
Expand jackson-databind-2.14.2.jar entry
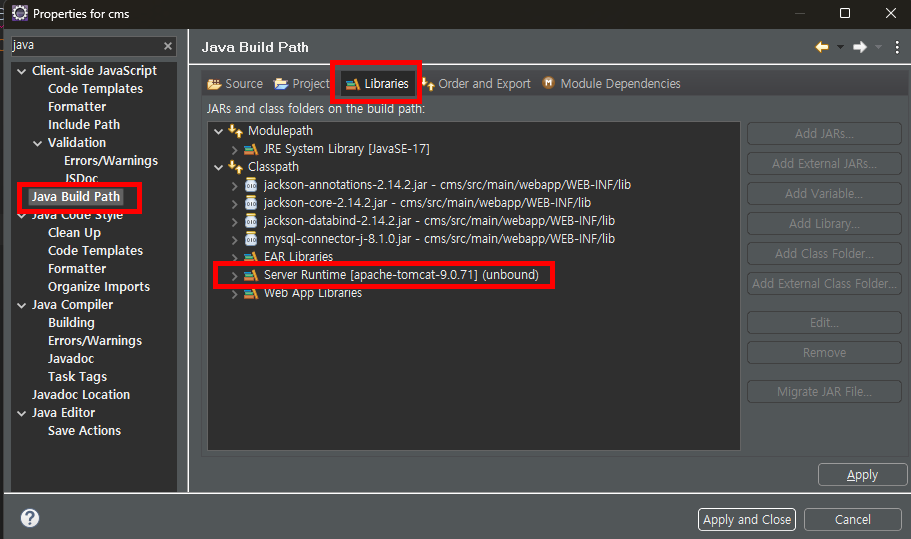point(235,222)
